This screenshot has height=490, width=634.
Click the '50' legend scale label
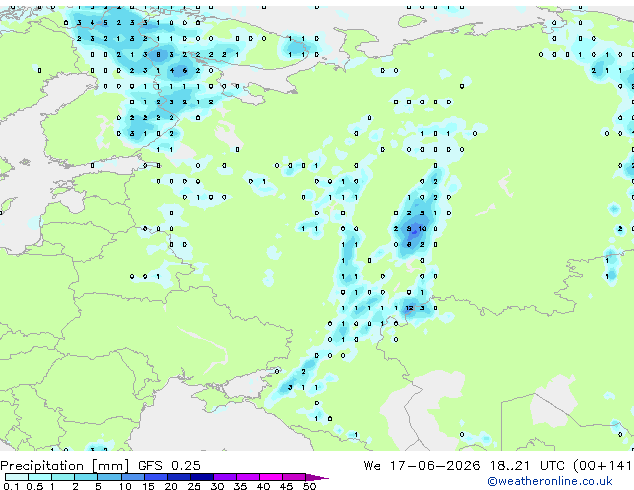pos(309,486)
